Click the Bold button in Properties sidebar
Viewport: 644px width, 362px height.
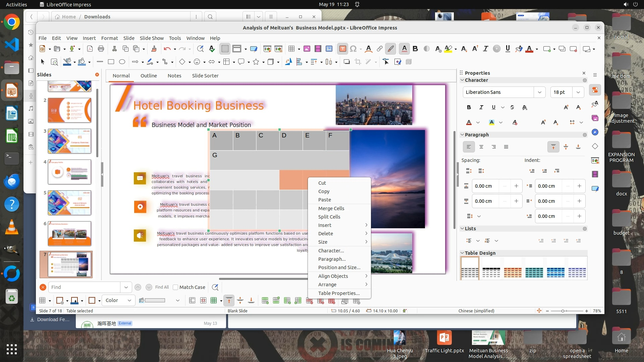tap(469, 107)
